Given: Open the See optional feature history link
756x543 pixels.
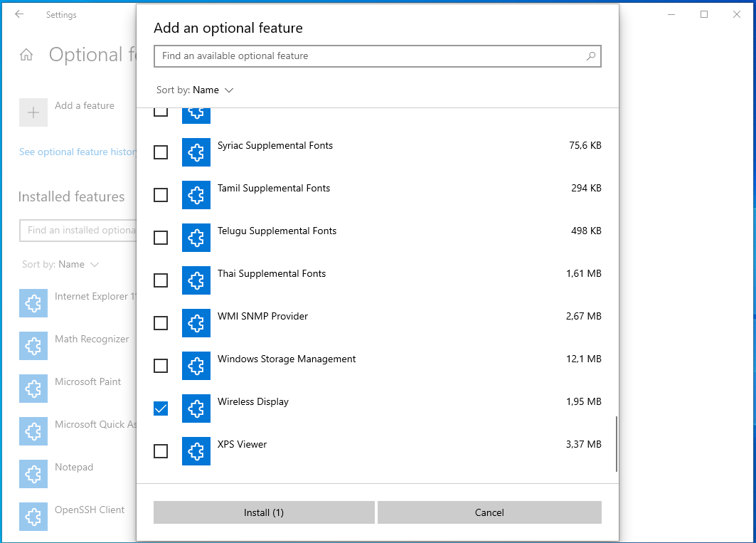Looking at the screenshot, I should pos(78,152).
